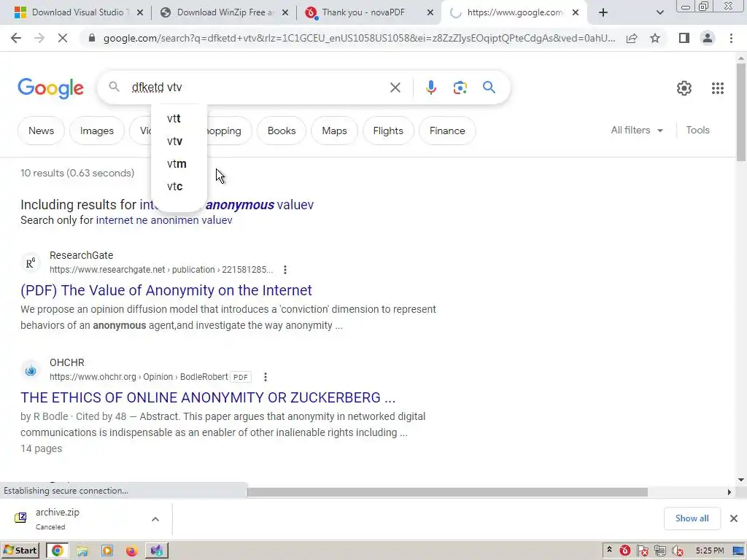Click the browser address bar URL
This screenshot has height=560, width=747.
[x=359, y=38]
